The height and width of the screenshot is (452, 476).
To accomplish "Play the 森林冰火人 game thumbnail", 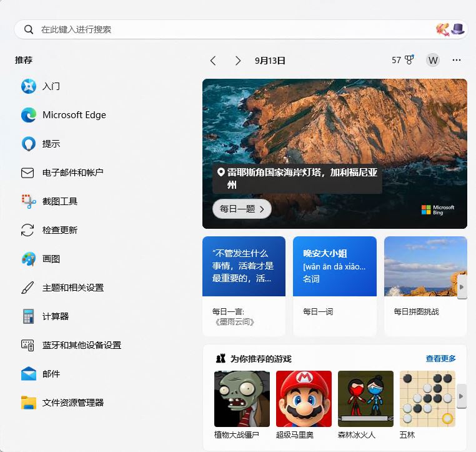I will (365, 398).
